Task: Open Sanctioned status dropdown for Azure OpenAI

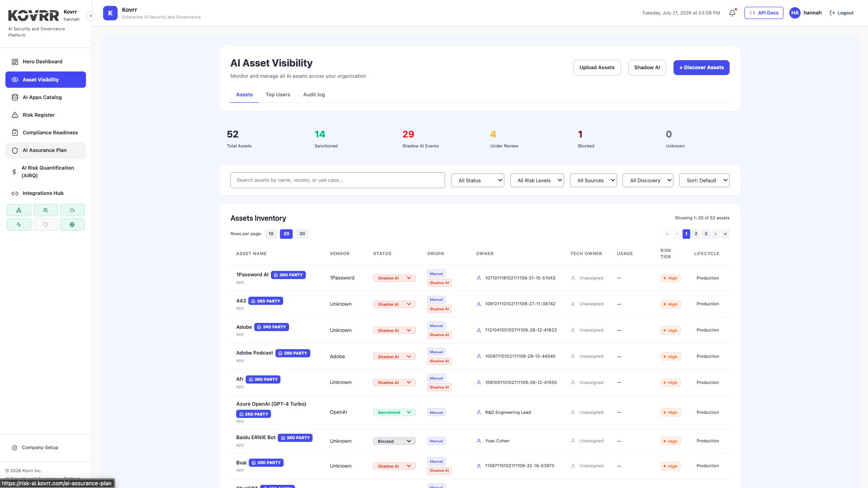Action: [394, 412]
